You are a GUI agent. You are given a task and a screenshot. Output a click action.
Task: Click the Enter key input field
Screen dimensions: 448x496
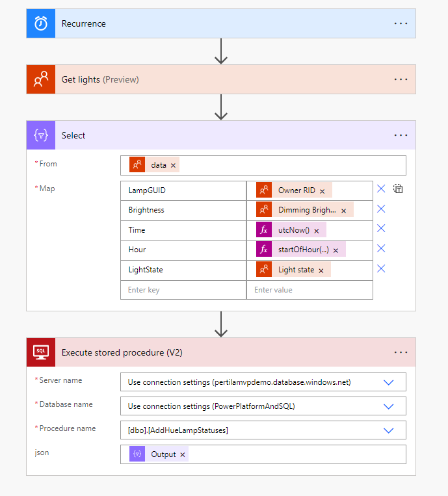[x=183, y=290]
